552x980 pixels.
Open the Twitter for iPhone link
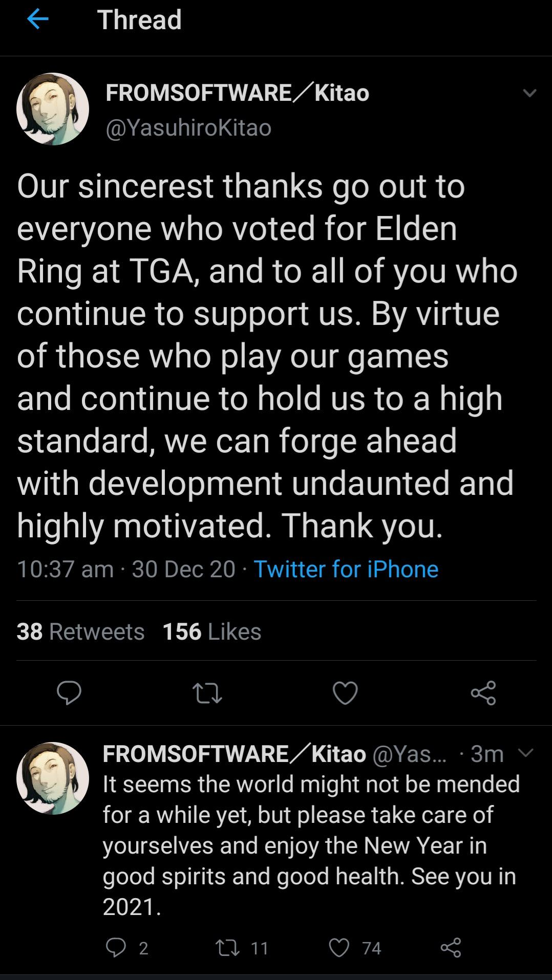tap(346, 569)
